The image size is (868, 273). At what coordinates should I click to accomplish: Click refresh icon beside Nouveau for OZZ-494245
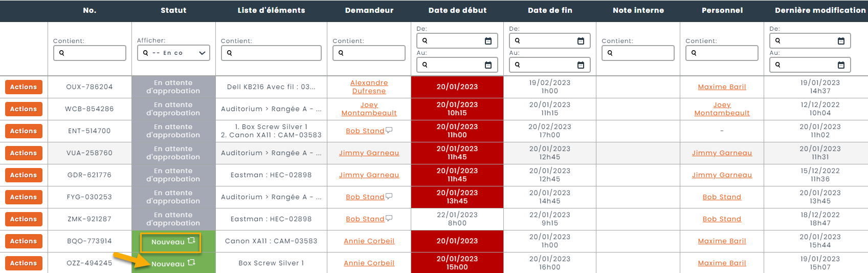191,263
